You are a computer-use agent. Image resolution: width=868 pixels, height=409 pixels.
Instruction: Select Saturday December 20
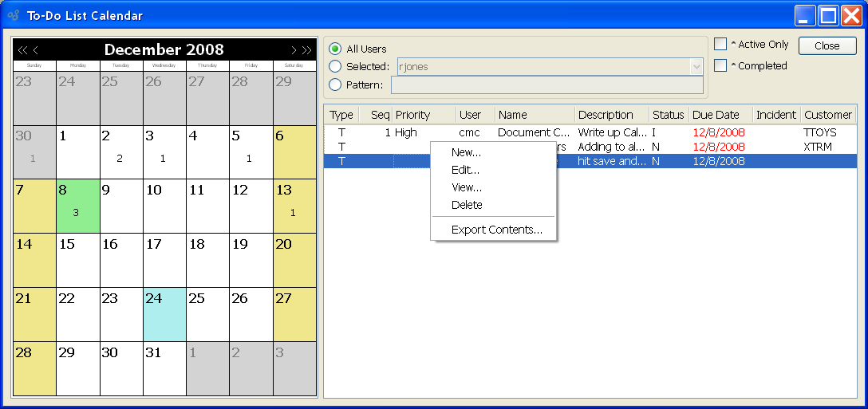click(294, 260)
